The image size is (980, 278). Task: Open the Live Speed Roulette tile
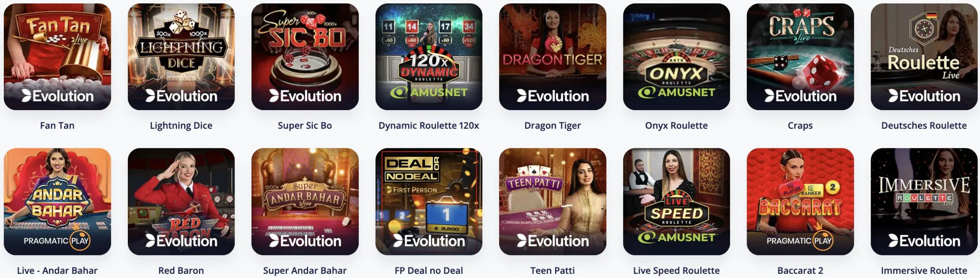pos(676,202)
